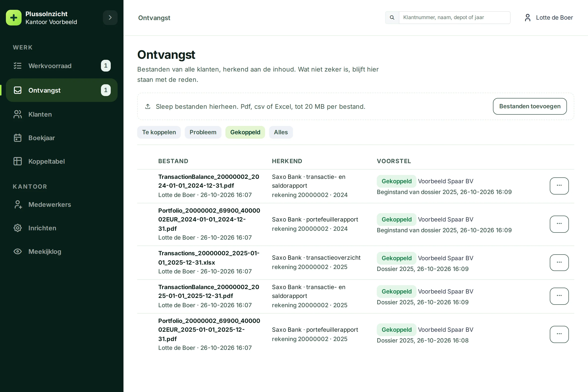The image size is (588, 392).
Task: Open more options for TransactionBalance 2025 pdf row
Action: pos(559,296)
